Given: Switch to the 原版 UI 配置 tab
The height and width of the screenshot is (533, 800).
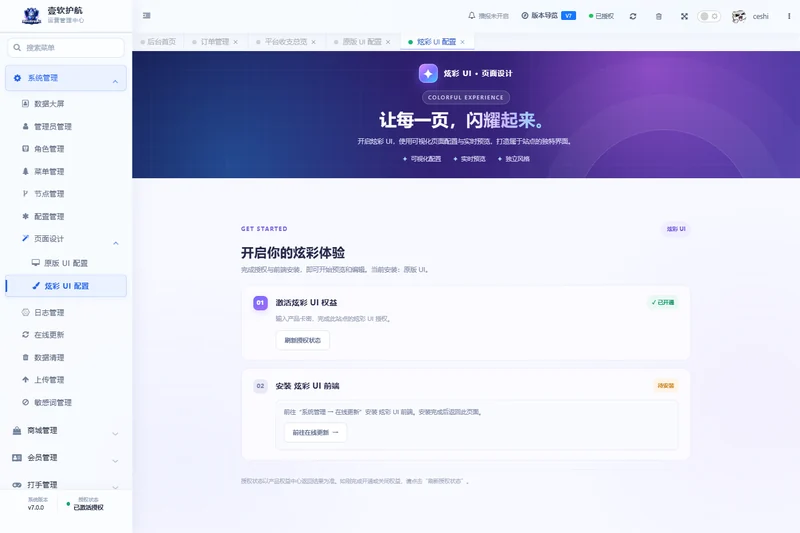Looking at the screenshot, I should click(x=362, y=42).
